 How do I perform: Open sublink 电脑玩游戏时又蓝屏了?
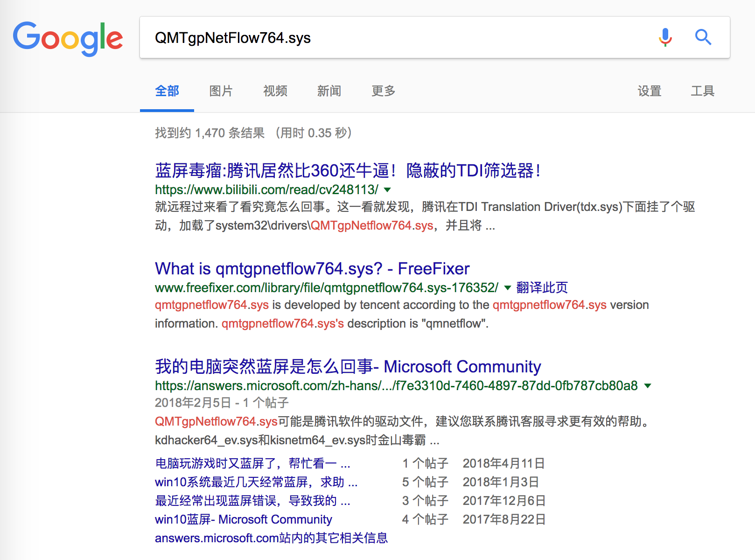[x=252, y=463]
